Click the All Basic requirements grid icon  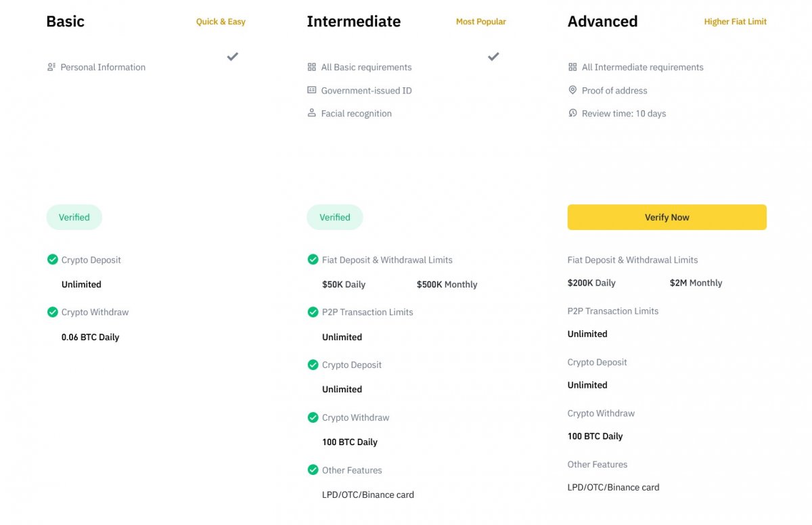pyautogui.click(x=311, y=67)
